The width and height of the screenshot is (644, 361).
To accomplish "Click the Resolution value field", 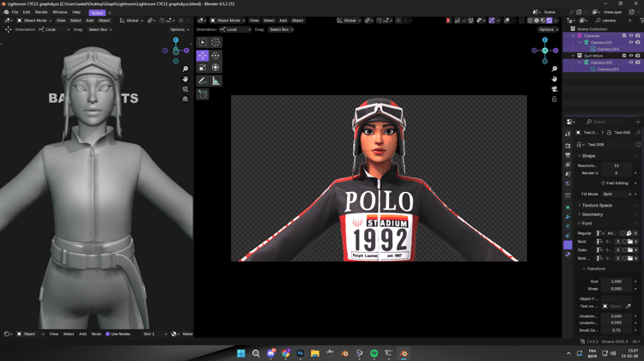I will (617, 165).
